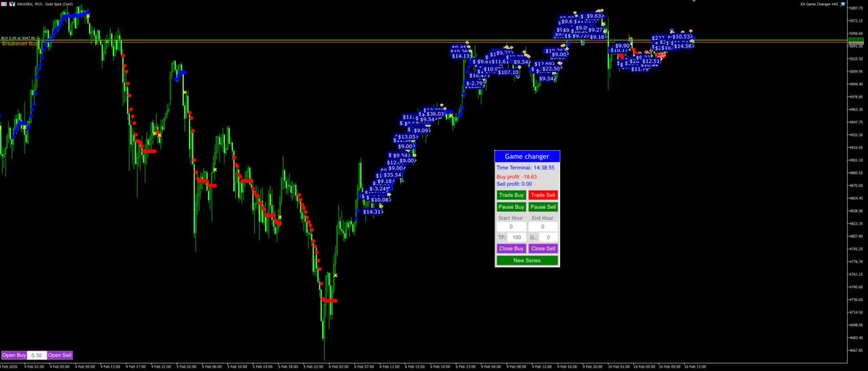Toggle the green Trade Buy button
The height and width of the screenshot is (371, 868).
pyautogui.click(x=511, y=195)
